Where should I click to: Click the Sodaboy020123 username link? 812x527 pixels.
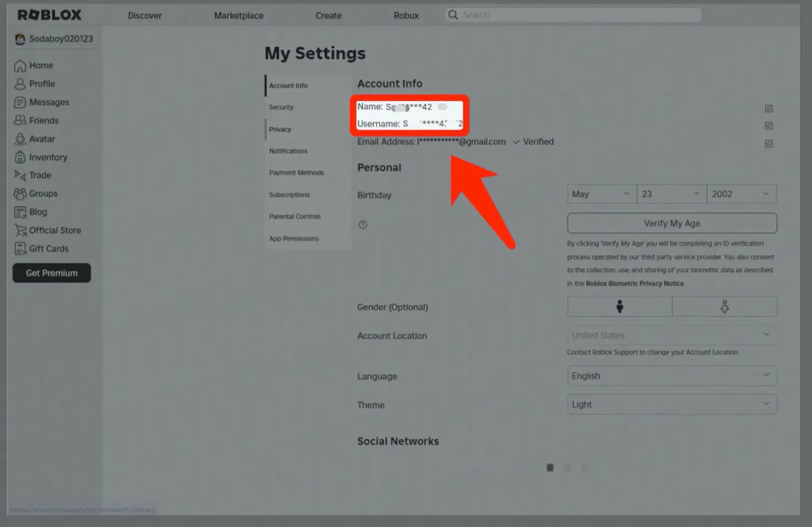[61, 39]
